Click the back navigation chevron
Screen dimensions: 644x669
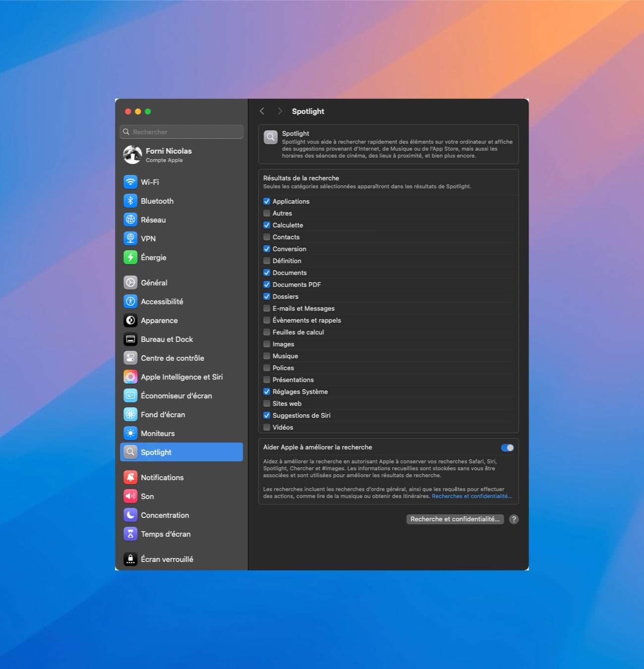262,111
